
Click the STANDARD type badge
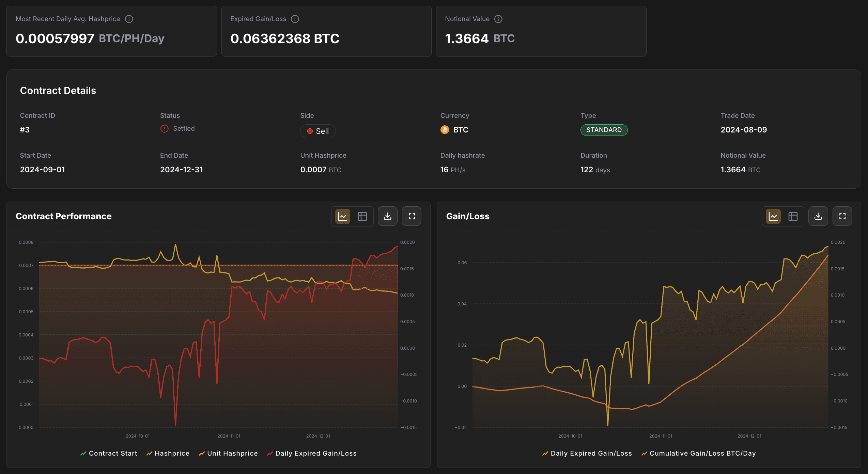(x=604, y=130)
